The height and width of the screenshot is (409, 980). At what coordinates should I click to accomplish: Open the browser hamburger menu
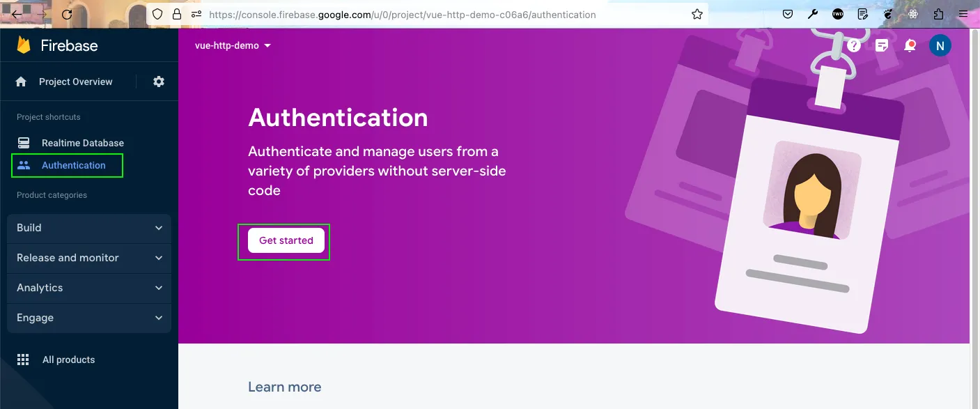(x=964, y=14)
